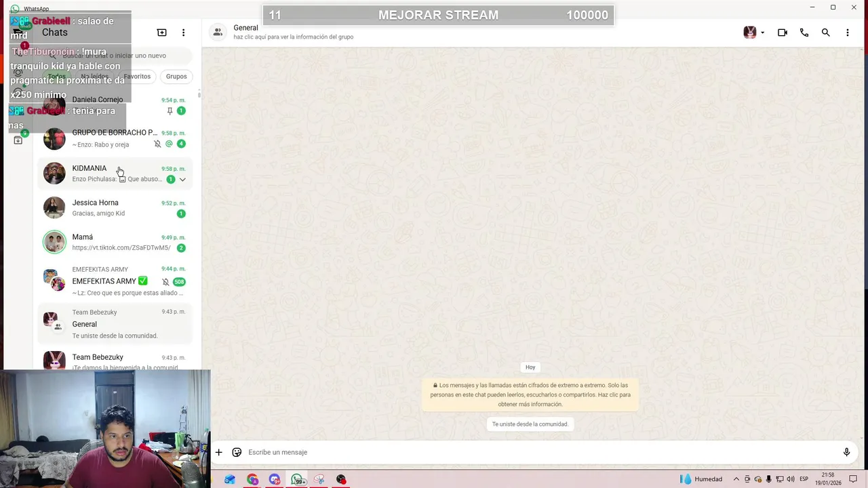
Task: Click the tray microphone icon
Action: 769,479
